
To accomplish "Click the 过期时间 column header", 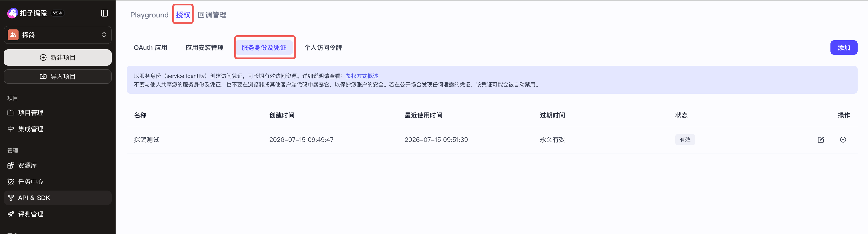I will pyautogui.click(x=553, y=115).
